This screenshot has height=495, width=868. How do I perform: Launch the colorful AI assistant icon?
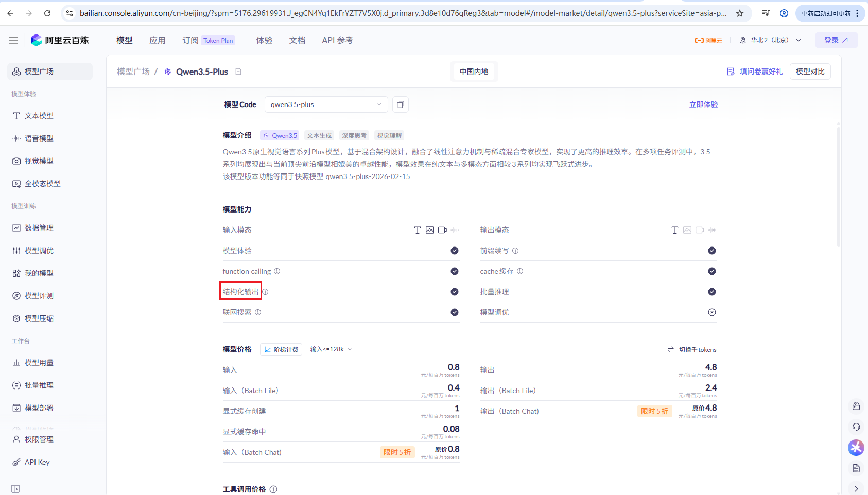[x=856, y=448]
